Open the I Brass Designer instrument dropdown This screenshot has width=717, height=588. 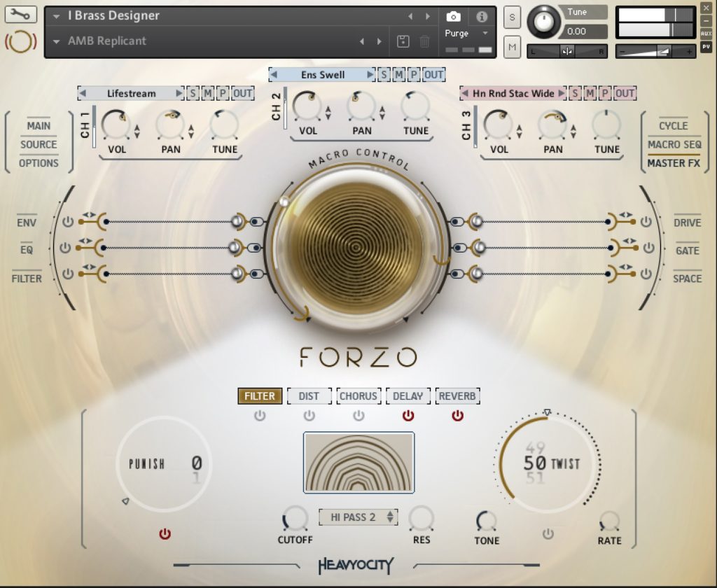click(x=56, y=17)
